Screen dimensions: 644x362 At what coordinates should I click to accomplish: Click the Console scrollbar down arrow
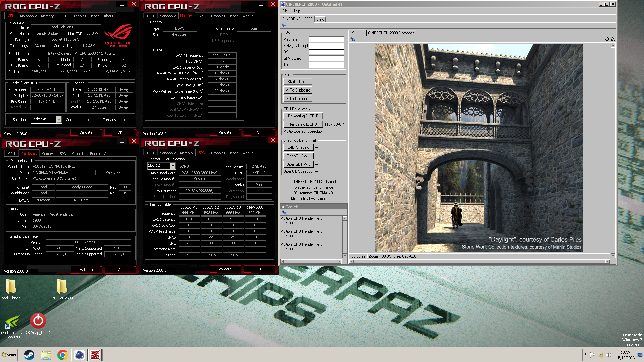(344, 256)
